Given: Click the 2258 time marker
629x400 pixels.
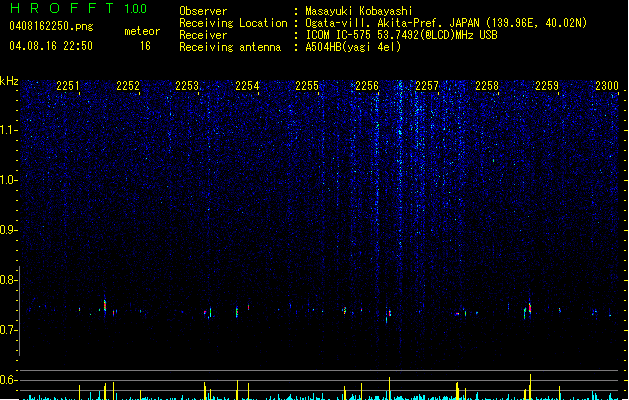Looking at the screenshot, I should pyautogui.click(x=487, y=86).
